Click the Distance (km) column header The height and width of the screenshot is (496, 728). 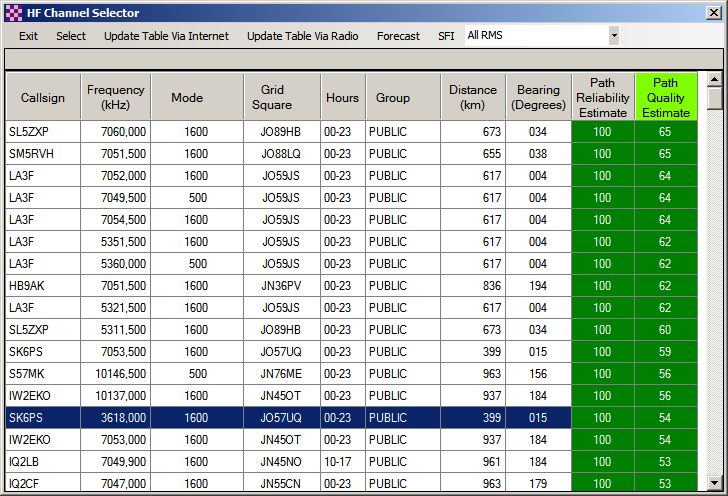click(x=472, y=98)
